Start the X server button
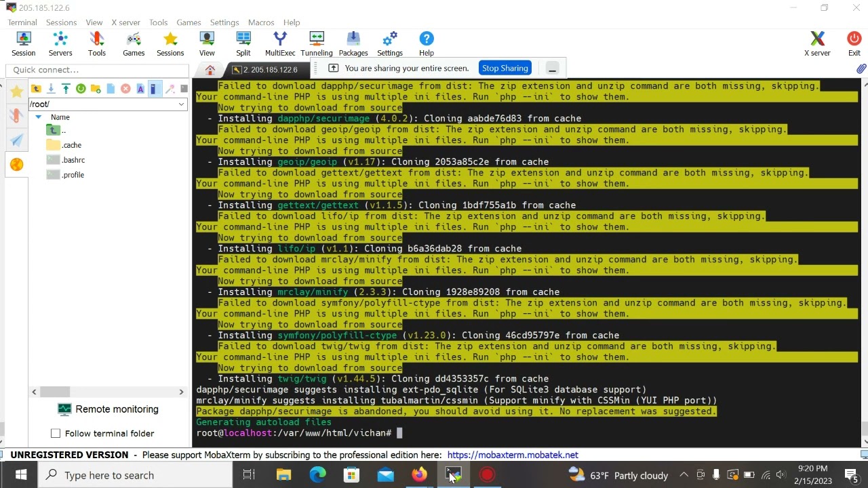Screen dimensions: 868x488 coord(817,44)
